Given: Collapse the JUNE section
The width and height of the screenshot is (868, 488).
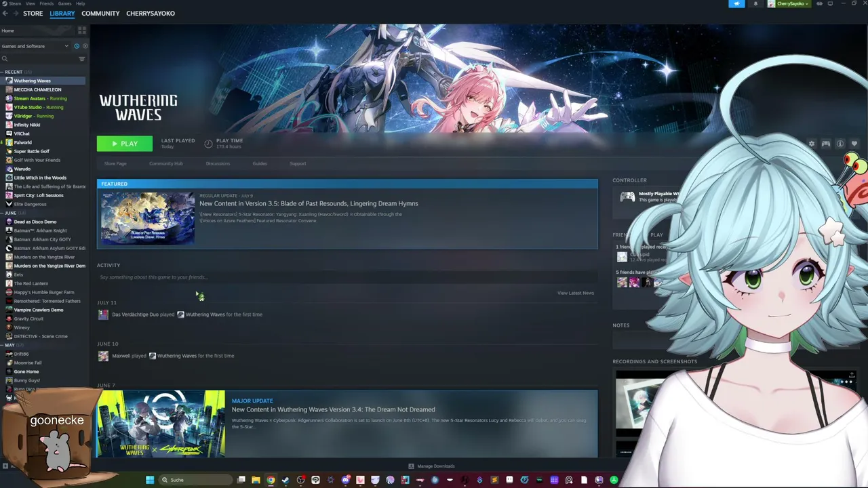Looking at the screenshot, I should [x=10, y=213].
